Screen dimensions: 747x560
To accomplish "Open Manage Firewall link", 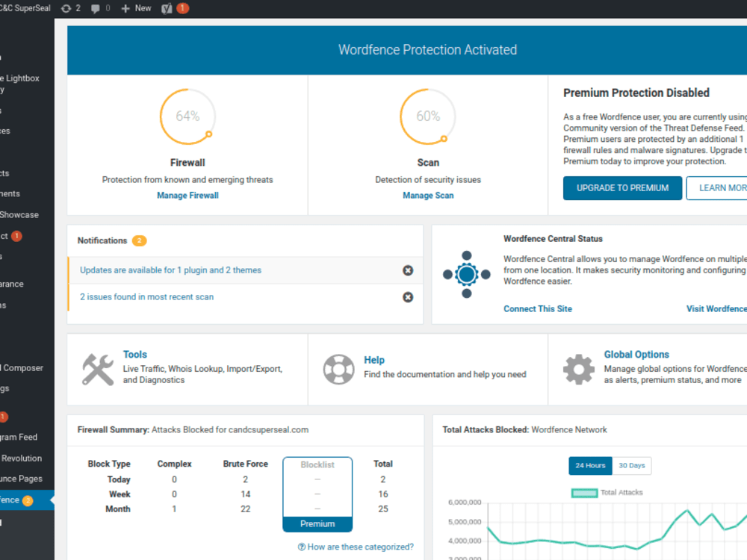I will coord(187,195).
